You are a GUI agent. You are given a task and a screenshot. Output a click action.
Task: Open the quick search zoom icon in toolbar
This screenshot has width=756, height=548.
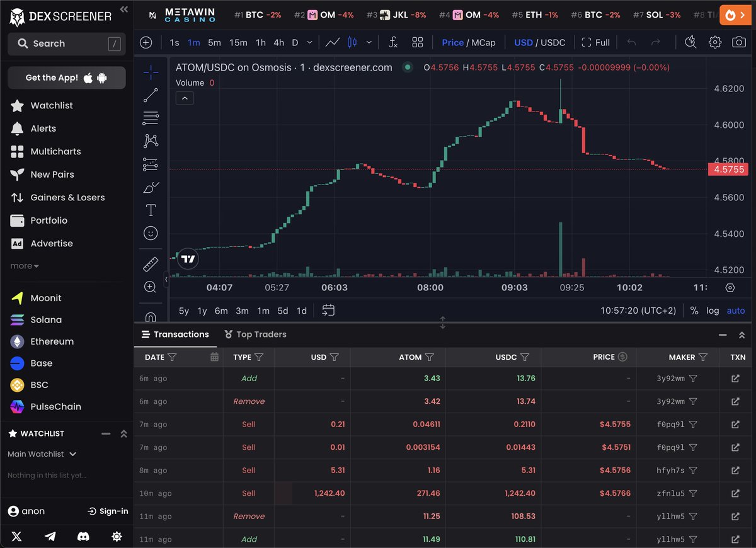[x=690, y=42]
